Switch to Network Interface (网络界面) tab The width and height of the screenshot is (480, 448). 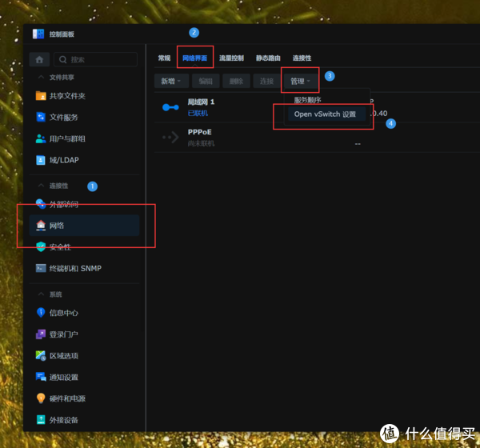pyautogui.click(x=194, y=58)
